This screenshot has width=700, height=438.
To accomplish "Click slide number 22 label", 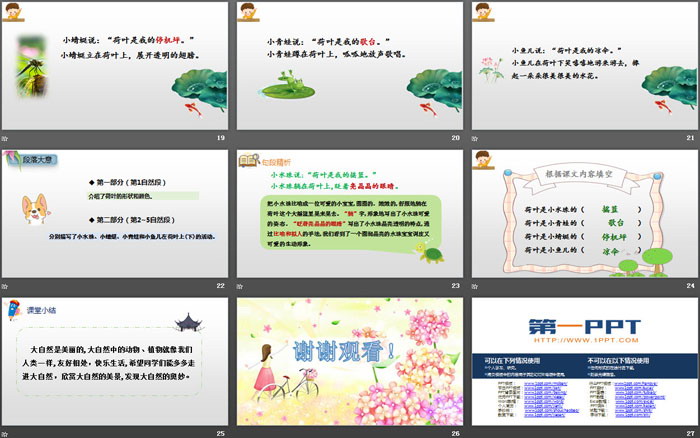I will [221, 285].
